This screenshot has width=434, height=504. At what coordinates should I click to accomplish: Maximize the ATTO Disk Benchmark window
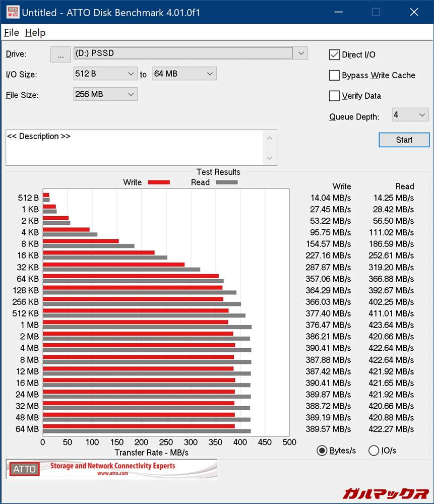click(x=376, y=12)
